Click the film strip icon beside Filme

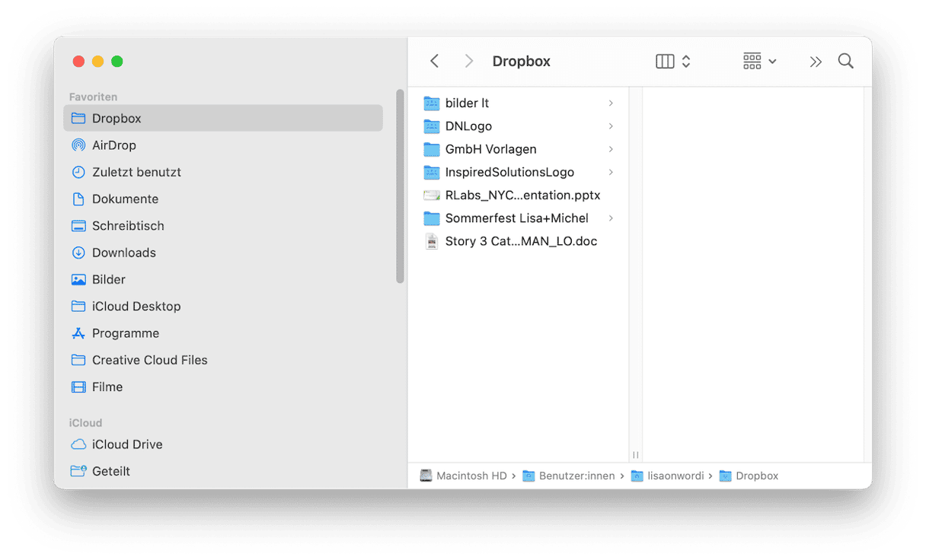click(x=78, y=387)
